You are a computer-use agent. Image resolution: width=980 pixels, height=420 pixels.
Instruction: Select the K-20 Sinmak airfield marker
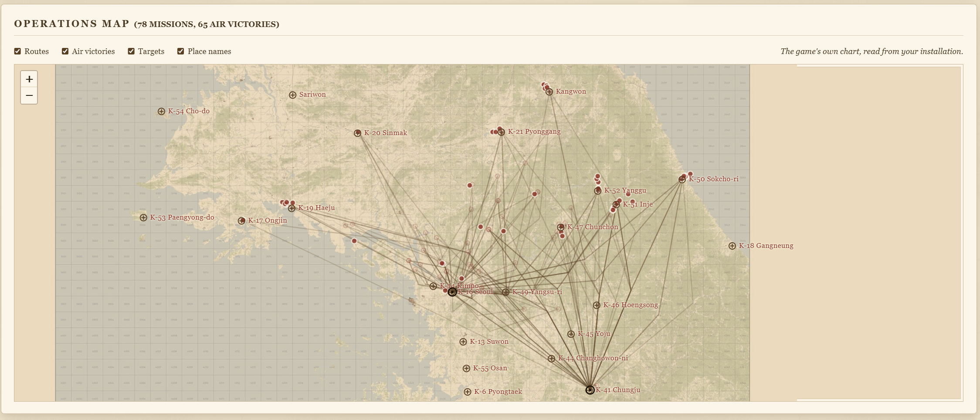[x=357, y=133]
